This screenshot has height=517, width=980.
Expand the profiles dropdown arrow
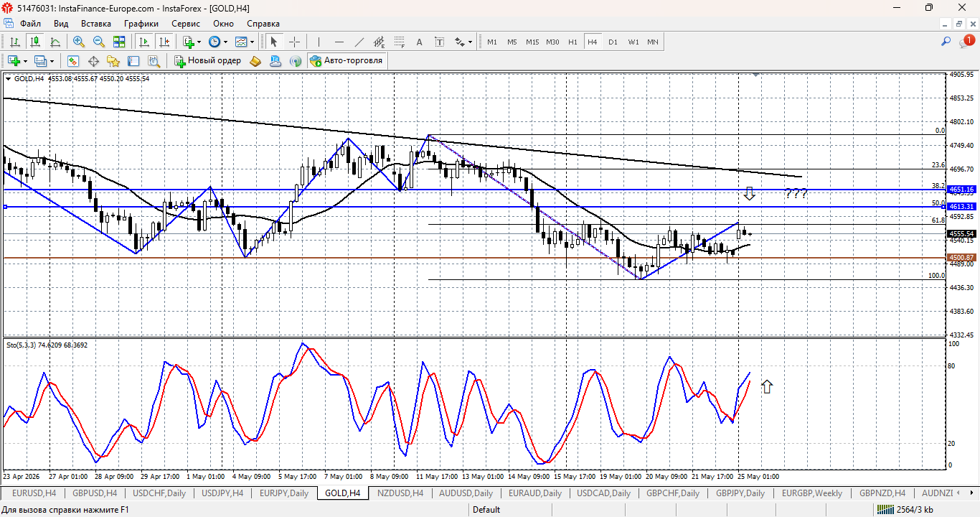pos(52,61)
